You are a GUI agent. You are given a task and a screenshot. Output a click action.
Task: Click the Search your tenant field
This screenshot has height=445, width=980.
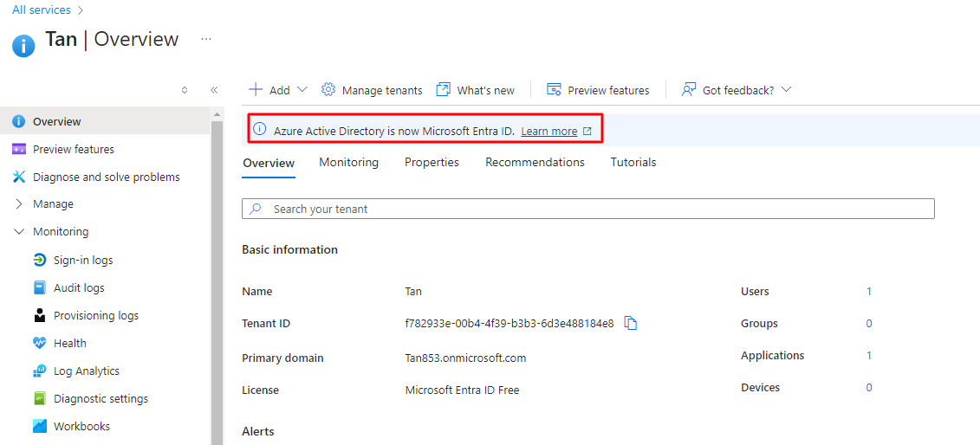[588, 209]
